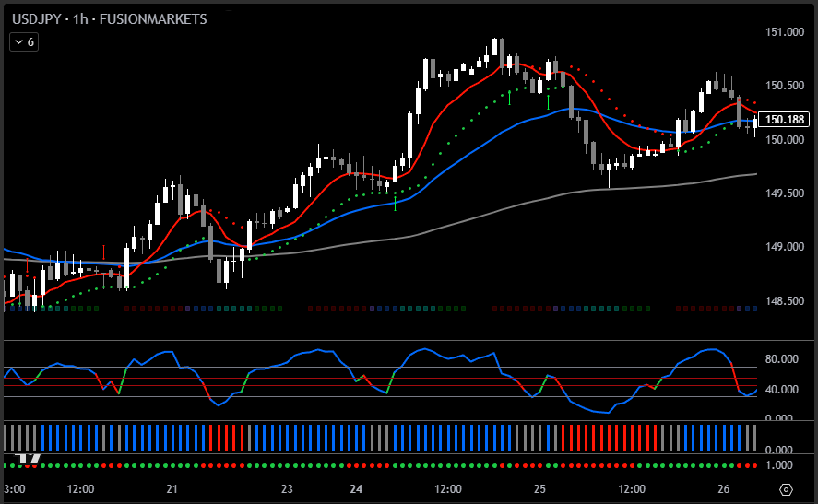Screen dimensions: 818x504
Task: Click the TradingView logo in the chart corner
Action: [30, 457]
